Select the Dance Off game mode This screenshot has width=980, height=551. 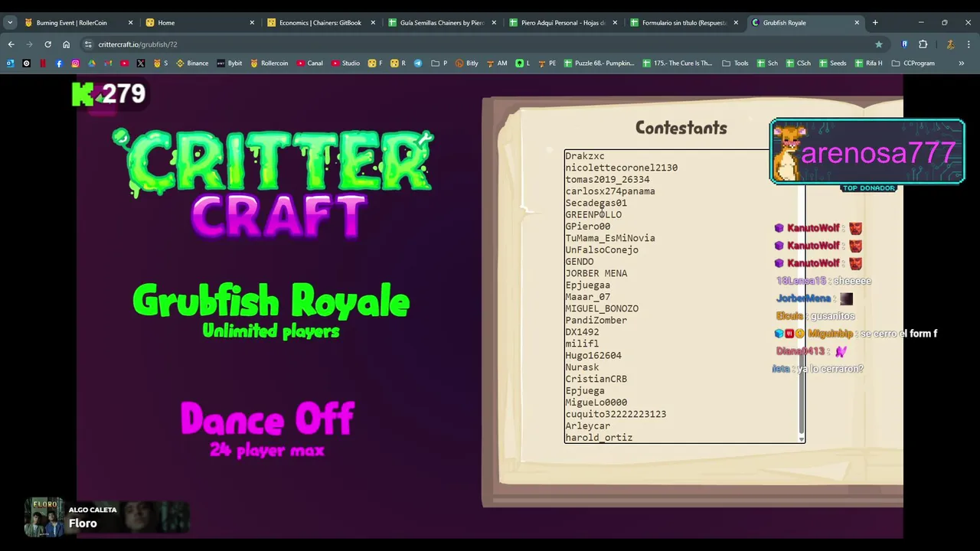pos(267,429)
